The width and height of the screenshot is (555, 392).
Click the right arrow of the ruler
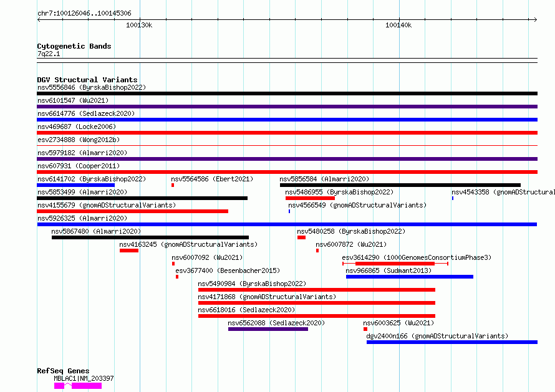coord(535,20)
